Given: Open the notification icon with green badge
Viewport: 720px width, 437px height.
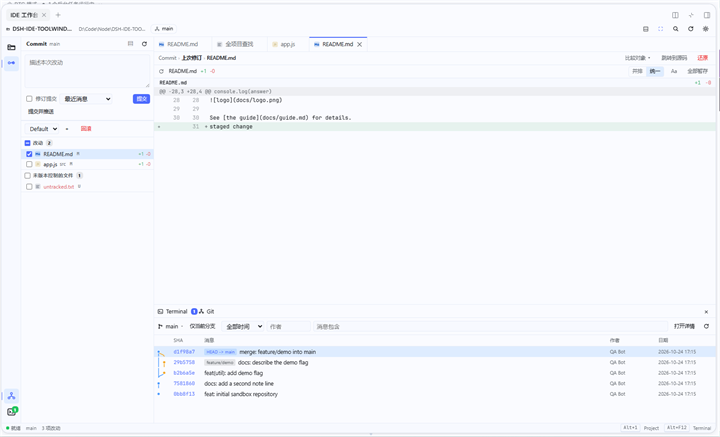Looking at the screenshot, I should (x=12, y=411).
